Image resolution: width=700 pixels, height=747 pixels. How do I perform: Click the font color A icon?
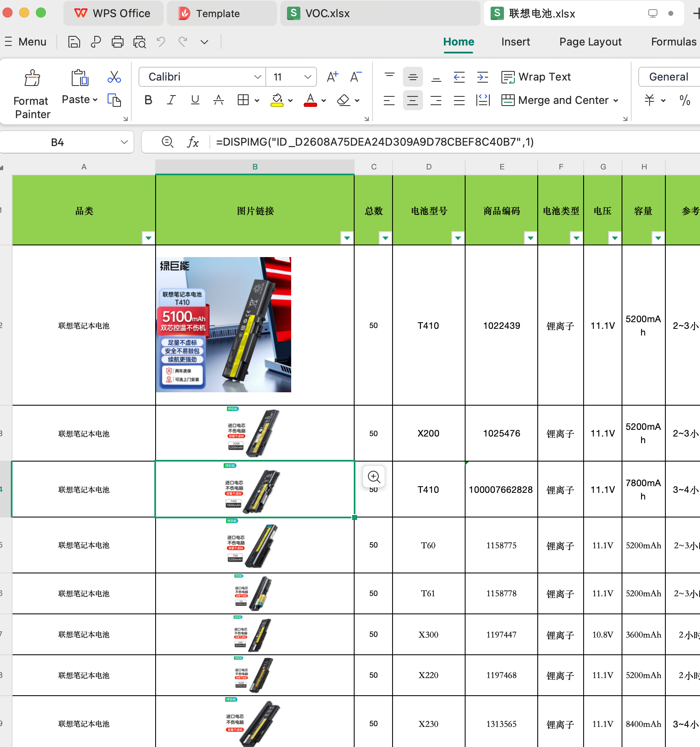click(310, 100)
